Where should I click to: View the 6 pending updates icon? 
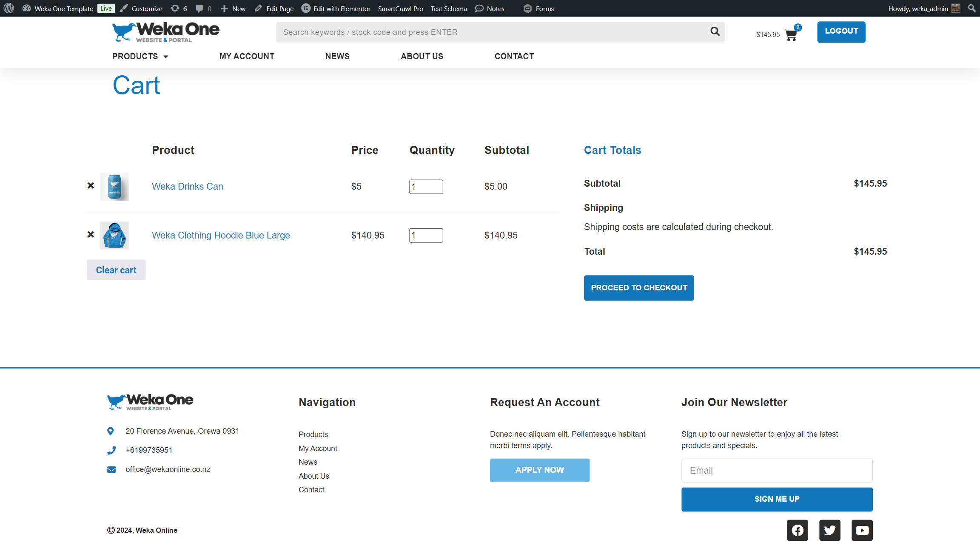(179, 9)
